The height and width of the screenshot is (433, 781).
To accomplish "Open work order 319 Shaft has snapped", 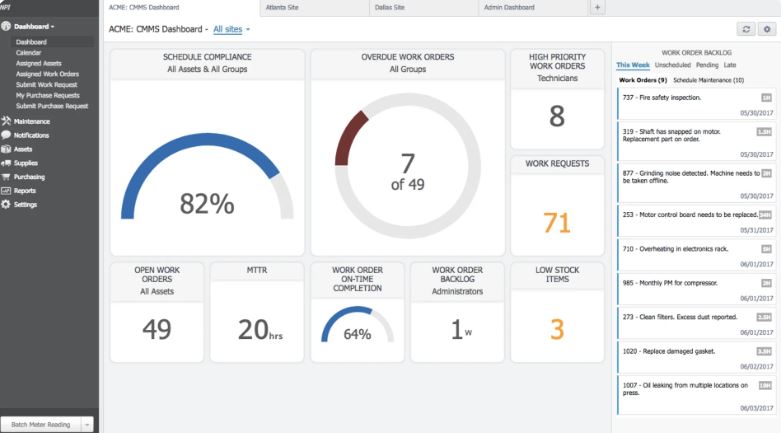I will [x=696, y=141].
